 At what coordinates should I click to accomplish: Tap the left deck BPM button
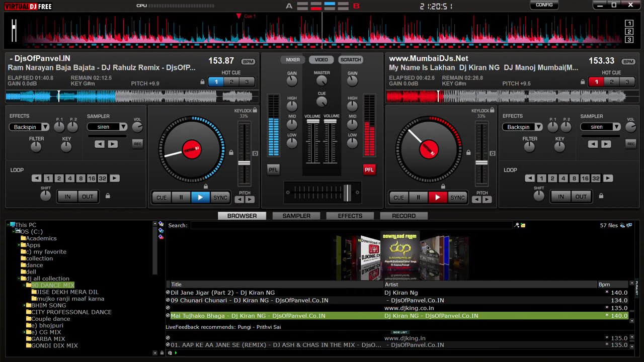(x=248, y=62)
